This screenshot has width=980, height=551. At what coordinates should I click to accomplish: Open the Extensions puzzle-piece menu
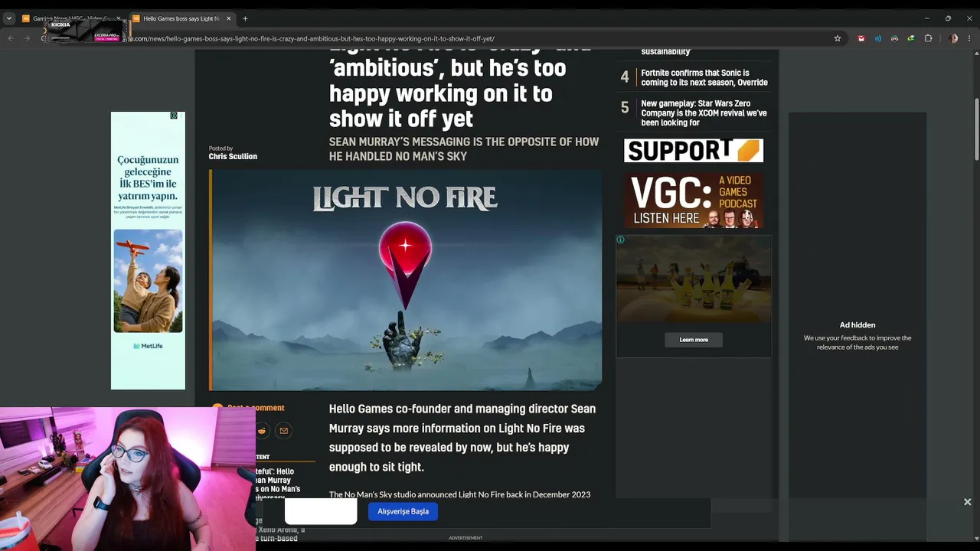tap(929, 38)
